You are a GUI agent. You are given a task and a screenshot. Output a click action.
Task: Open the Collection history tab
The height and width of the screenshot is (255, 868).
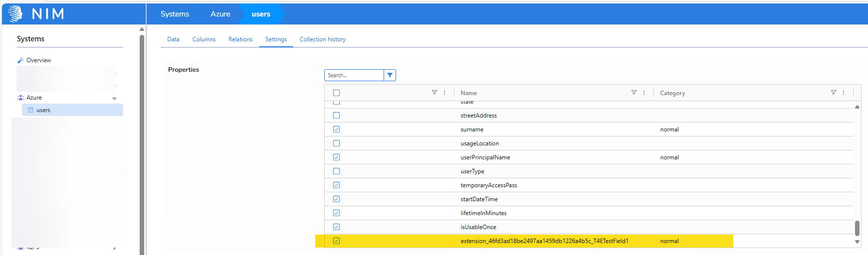click(x=322, y=39)
